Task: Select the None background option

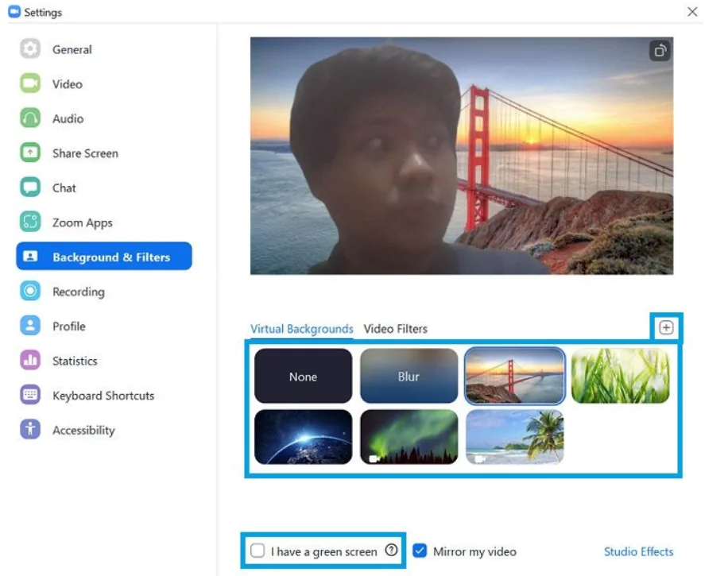Action: (303, 376)
